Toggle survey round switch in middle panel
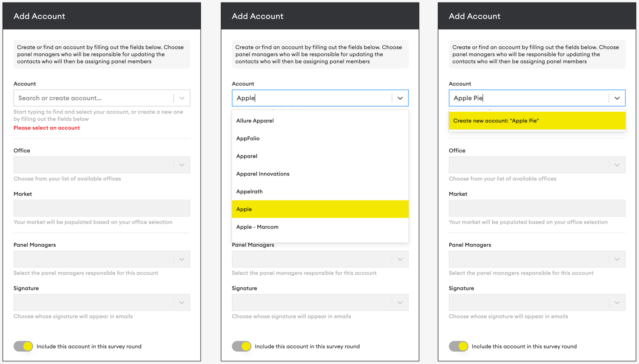The image size is (639, 364). tap(241, 346)
